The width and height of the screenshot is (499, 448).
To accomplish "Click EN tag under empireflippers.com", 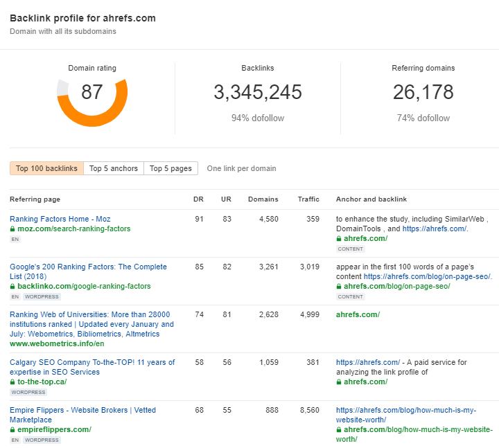I will tap(15, 440).
